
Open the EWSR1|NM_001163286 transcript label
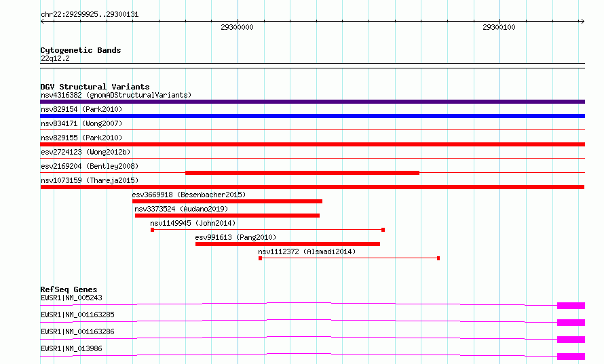[77, 331]
